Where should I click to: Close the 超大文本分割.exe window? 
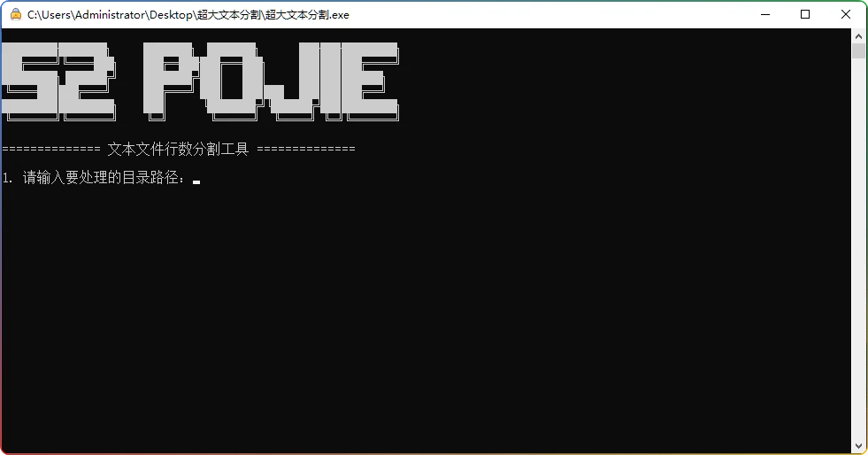tap(846, 14)
